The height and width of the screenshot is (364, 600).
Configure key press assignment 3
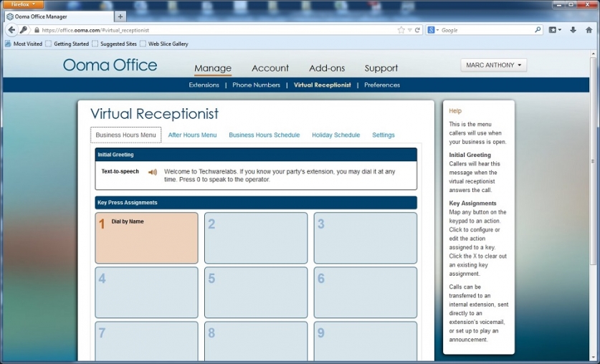pos(366,238)
